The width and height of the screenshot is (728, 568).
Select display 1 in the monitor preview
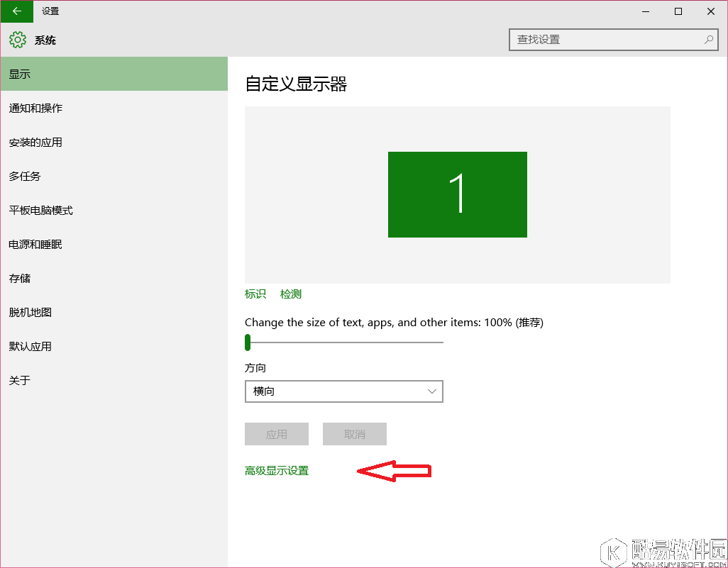tap(457, 194)
